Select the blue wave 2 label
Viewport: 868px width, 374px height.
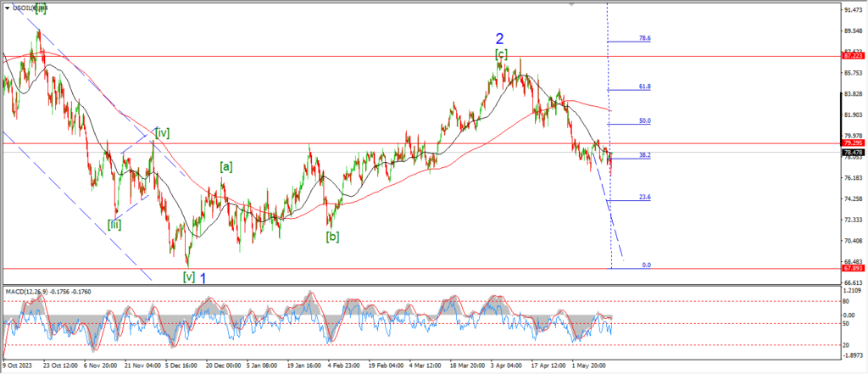[500, 38]
